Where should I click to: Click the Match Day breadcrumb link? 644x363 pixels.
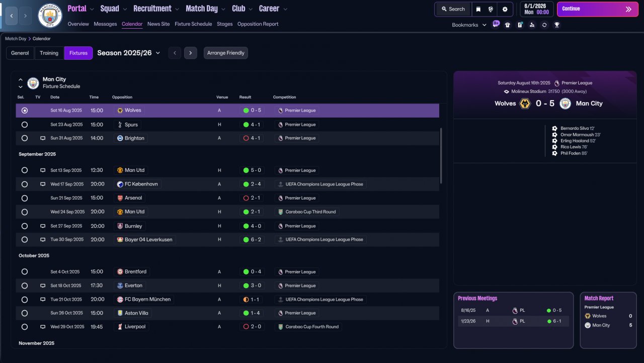click(16, 39)
